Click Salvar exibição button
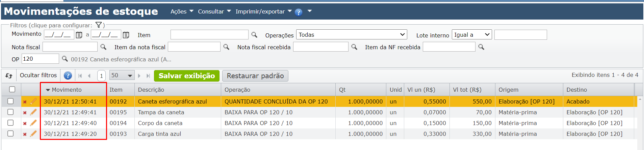 (x=187, y=76)
